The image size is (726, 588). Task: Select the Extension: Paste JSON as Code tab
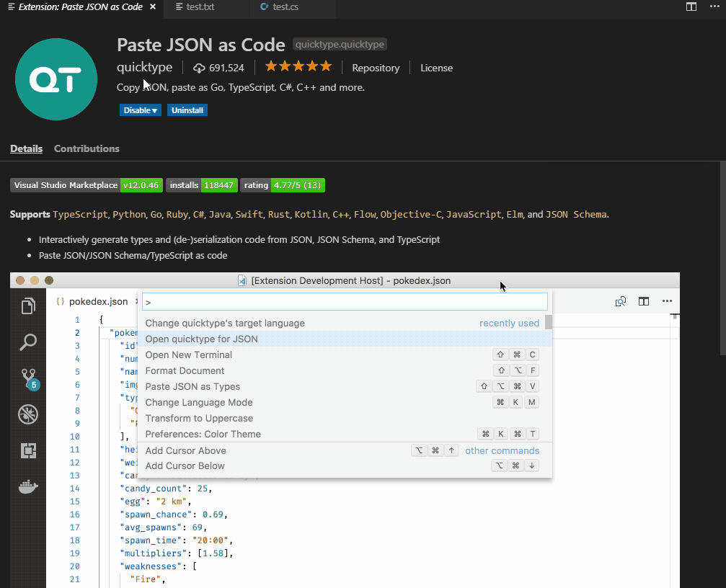(81, 7)
